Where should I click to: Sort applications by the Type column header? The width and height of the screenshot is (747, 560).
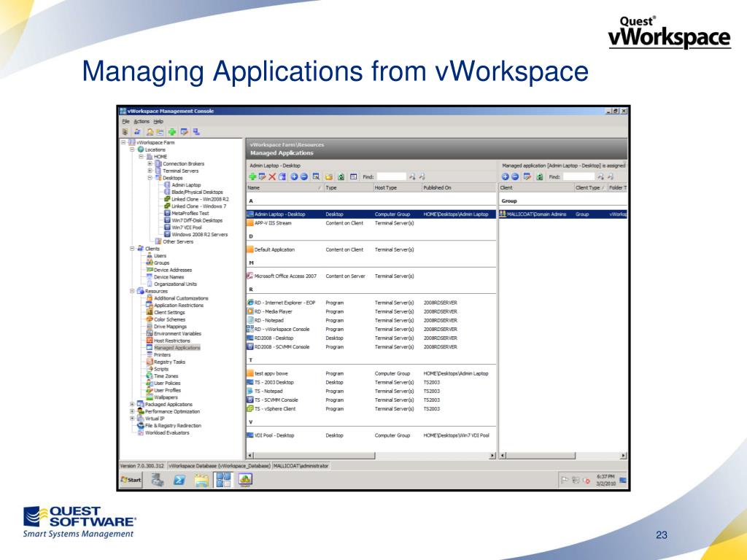348,187
